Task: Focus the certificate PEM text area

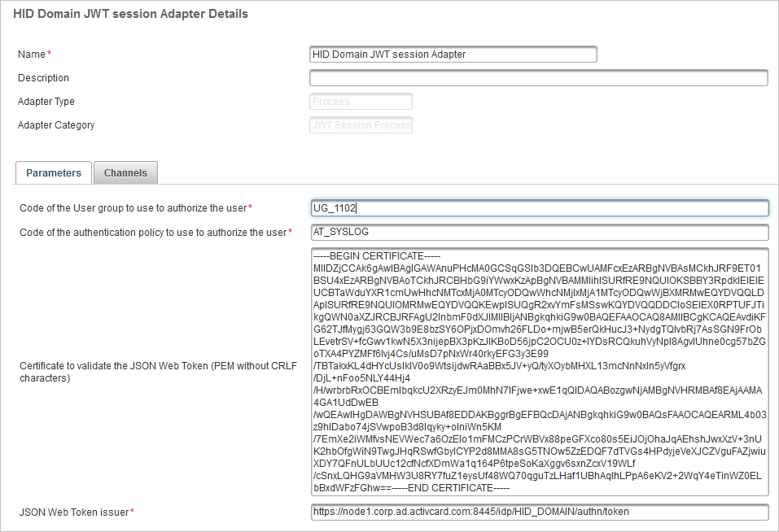Action: click(x=540, y=372)
